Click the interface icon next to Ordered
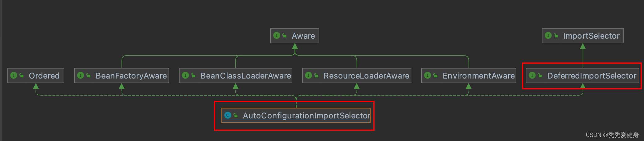Image resolution: width=644 pixels, height=141 pixels. pos(14,75)
